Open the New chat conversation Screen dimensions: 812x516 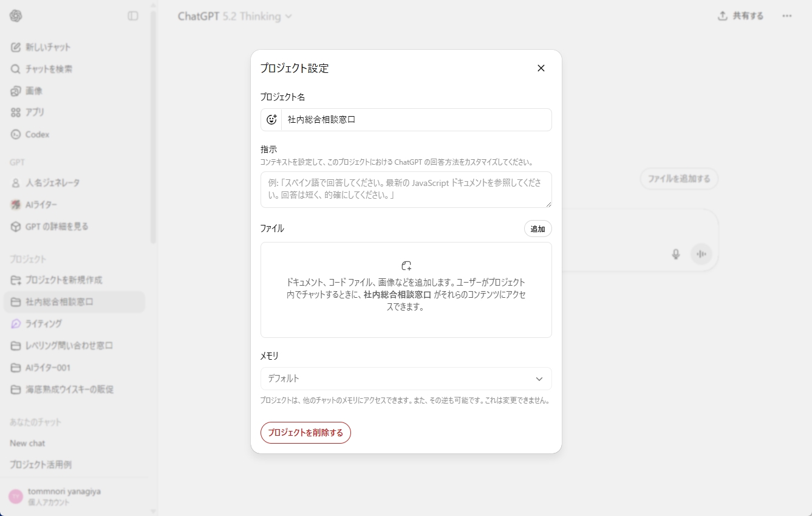click(75, 443)
